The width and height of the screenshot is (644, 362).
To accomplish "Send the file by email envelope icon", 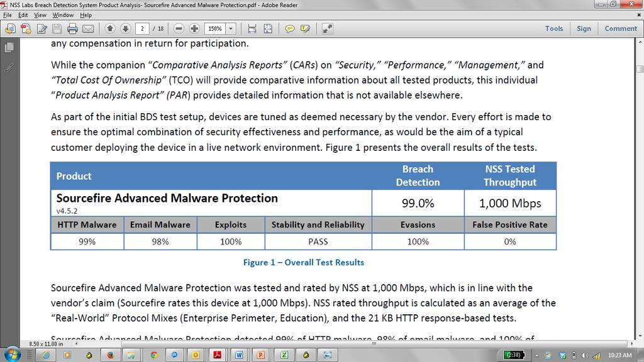I will (88, 29).
